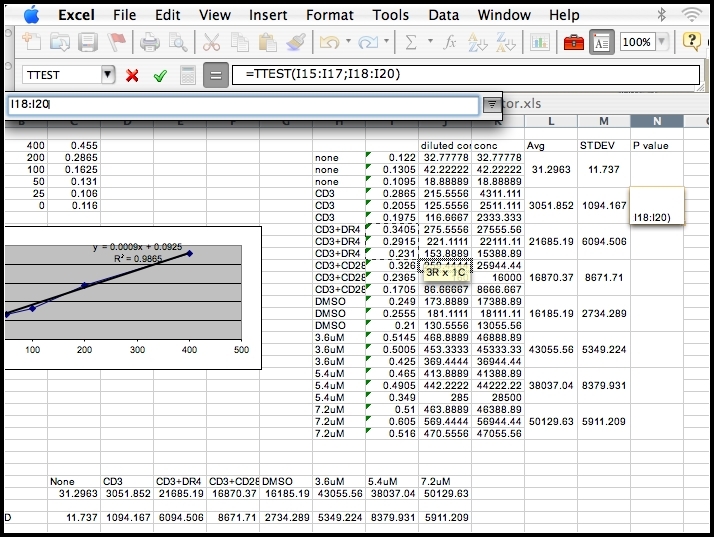Open the Chart Wizard icon

pyautogui.click(x=540, y=42)
